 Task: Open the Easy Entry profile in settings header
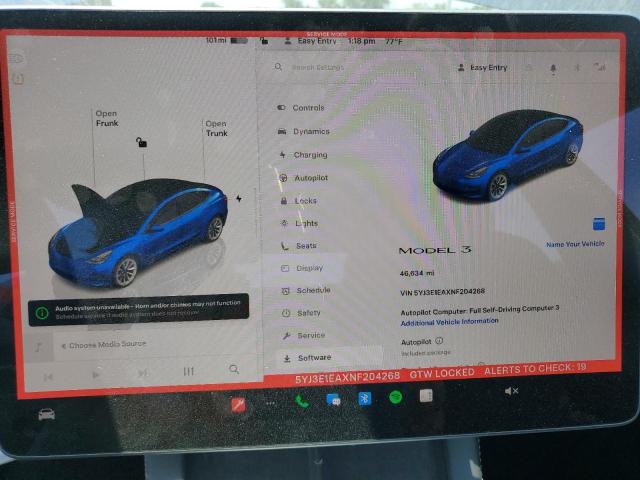click(483, 68)
